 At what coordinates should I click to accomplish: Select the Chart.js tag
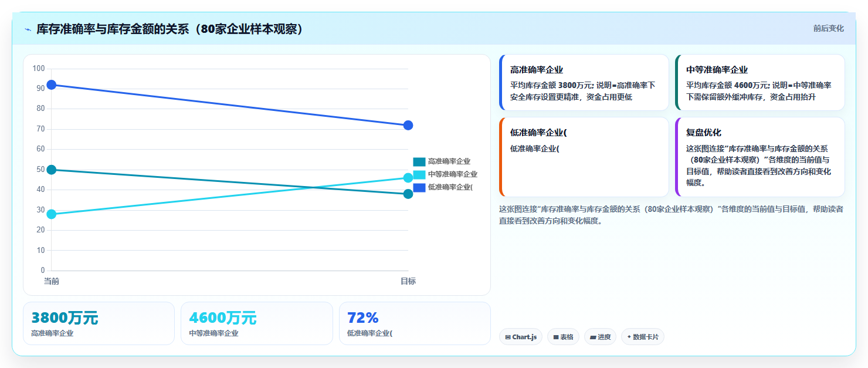[x=521, y=337]
